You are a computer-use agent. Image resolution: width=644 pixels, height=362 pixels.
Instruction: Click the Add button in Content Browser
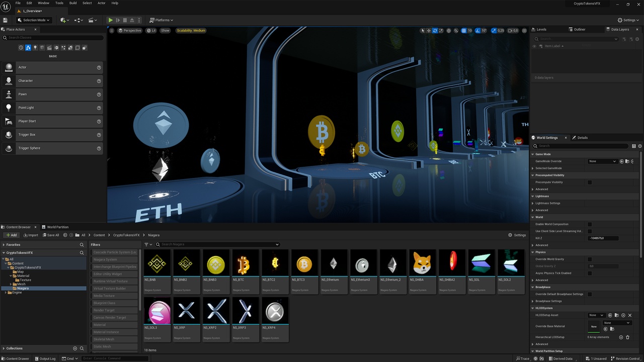coord(11,235)
